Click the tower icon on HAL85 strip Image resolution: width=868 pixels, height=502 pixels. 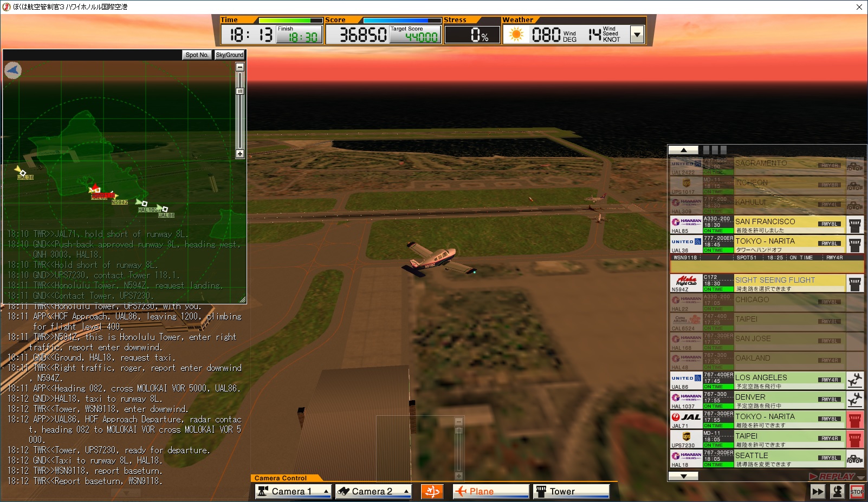click(x=855, y=225)
